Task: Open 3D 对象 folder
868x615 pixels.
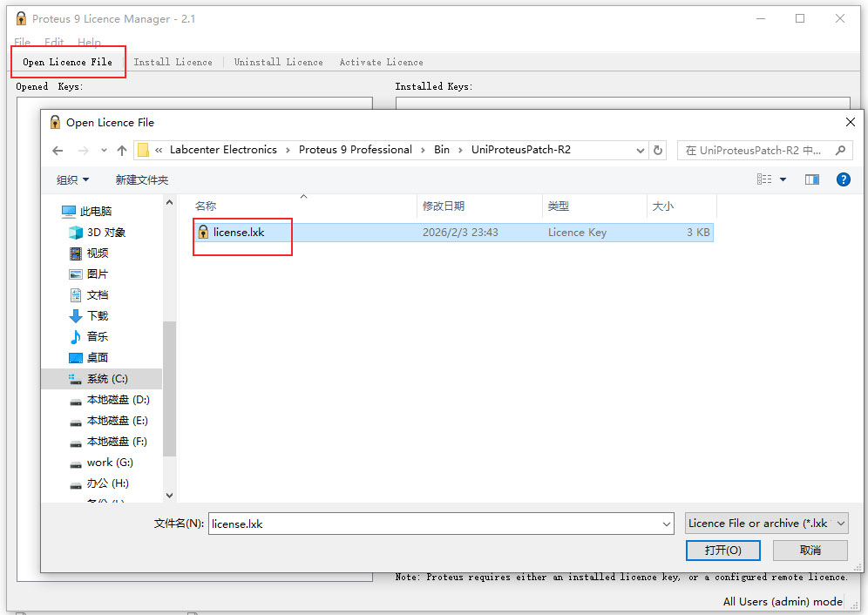Action: 98,232
